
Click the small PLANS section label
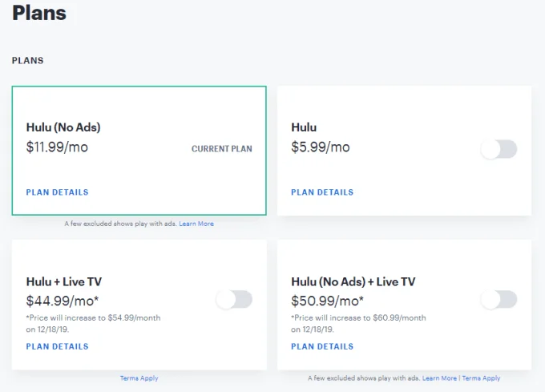(28, 60)
